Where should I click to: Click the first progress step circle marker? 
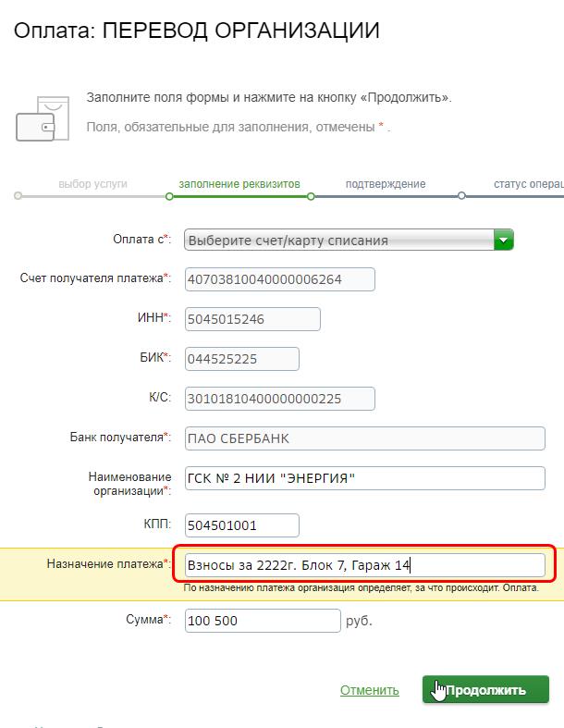18,196
